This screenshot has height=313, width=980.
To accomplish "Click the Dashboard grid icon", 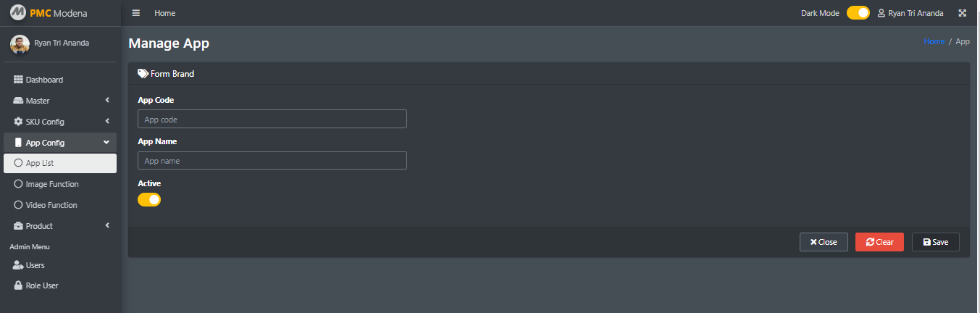I will 19,80.
